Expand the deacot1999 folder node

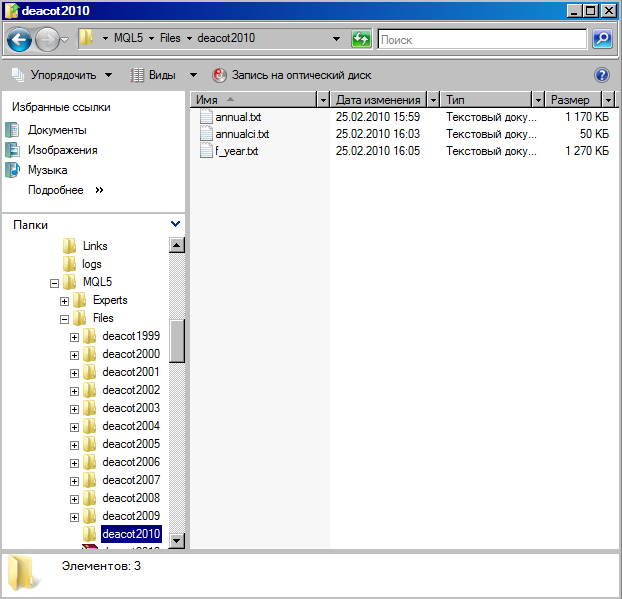coord(75,336)
